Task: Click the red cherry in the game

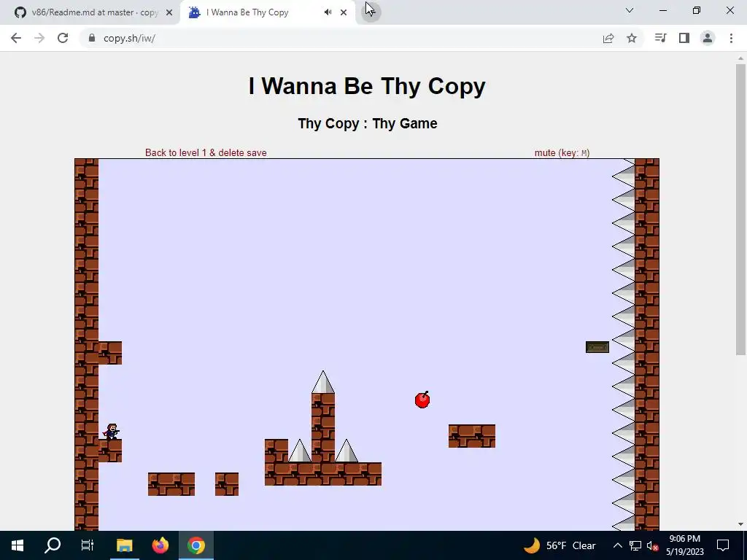Action: coord(422,400)
